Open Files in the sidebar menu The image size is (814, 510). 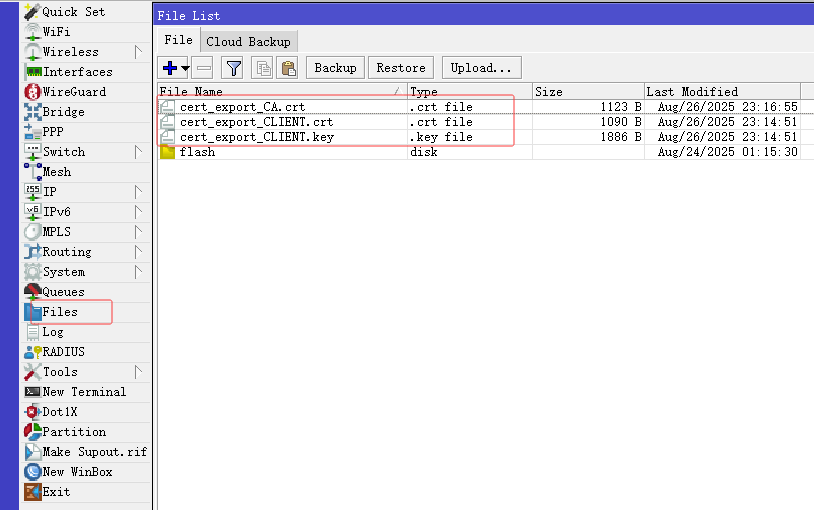click(x=60, y=312)
